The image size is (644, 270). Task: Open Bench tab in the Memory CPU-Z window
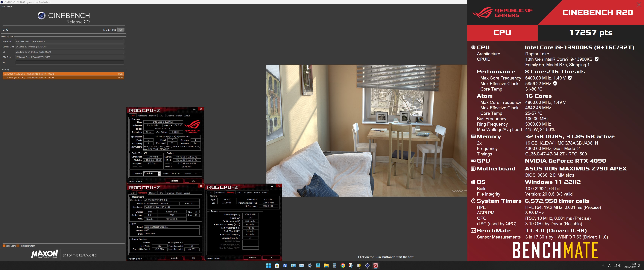[x=257, y=193]
